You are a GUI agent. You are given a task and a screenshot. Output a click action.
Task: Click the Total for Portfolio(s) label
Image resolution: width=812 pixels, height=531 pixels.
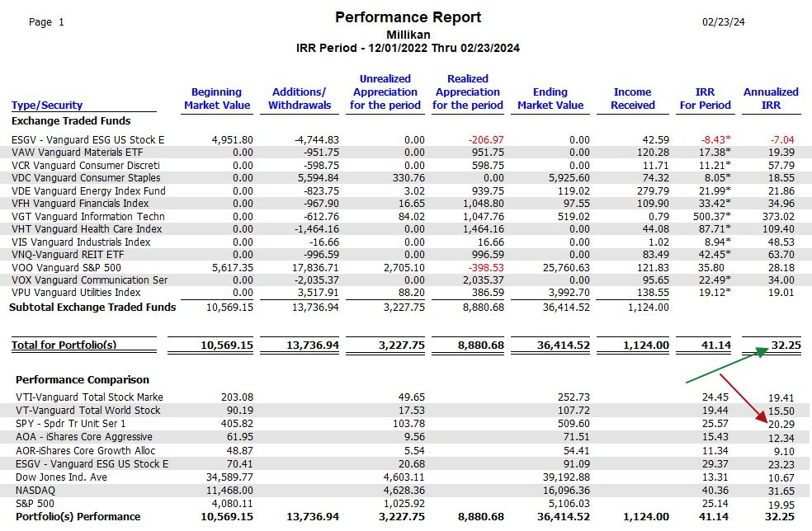64,345
